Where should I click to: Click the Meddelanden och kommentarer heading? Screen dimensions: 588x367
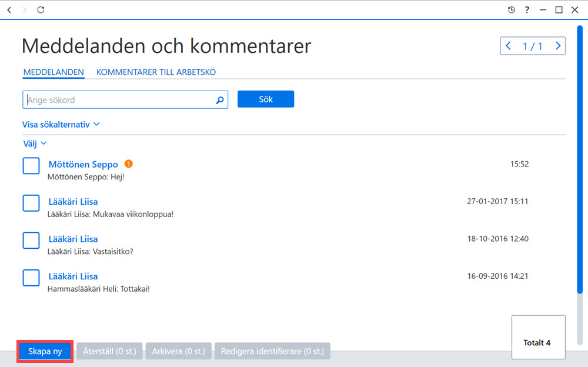click(x=166, y=46)
